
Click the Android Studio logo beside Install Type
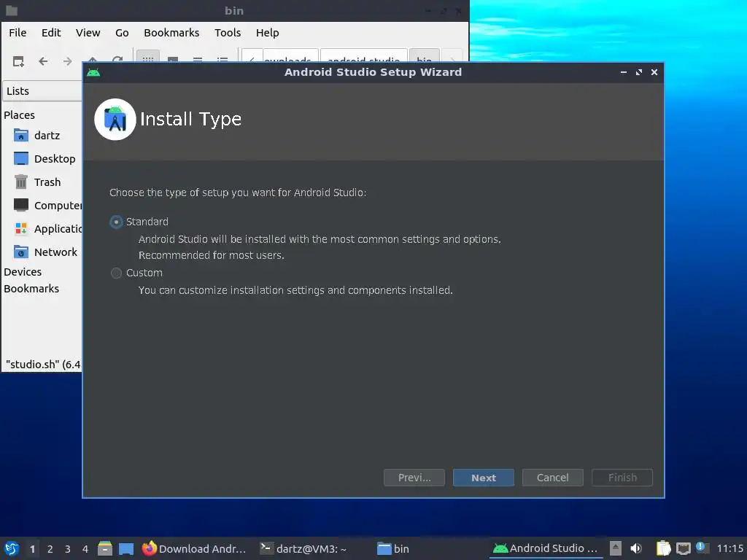tap(115, 119)
